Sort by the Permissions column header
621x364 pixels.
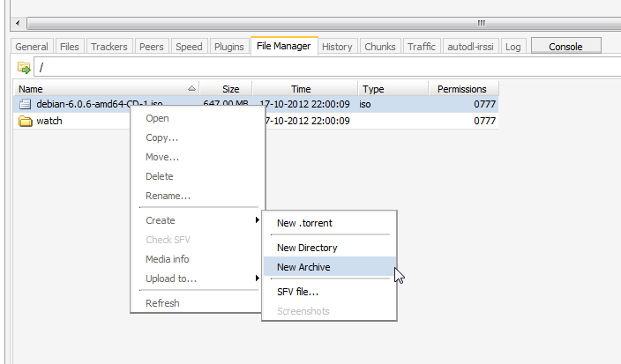463,89
